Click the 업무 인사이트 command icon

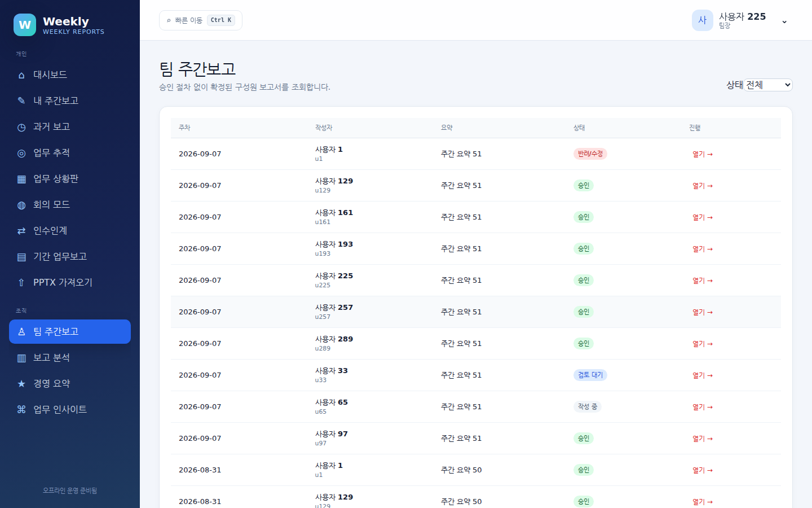tap(21, 410)
